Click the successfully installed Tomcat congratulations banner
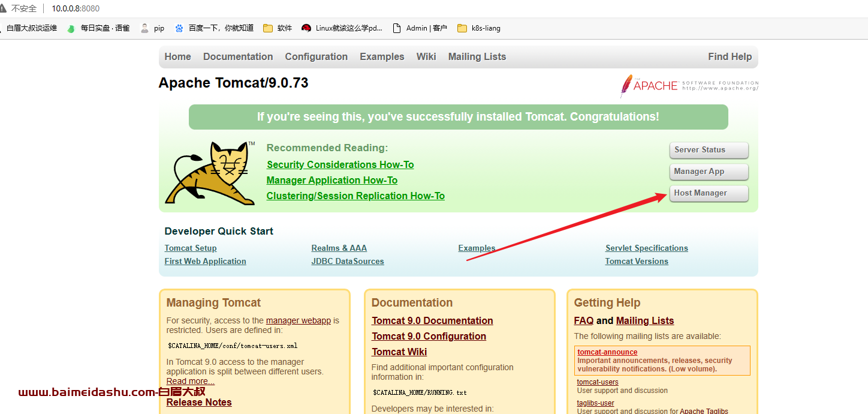Image resolution: width=868 pixels, height=414 pixels. pyautogui.click(x=459, y=117)
